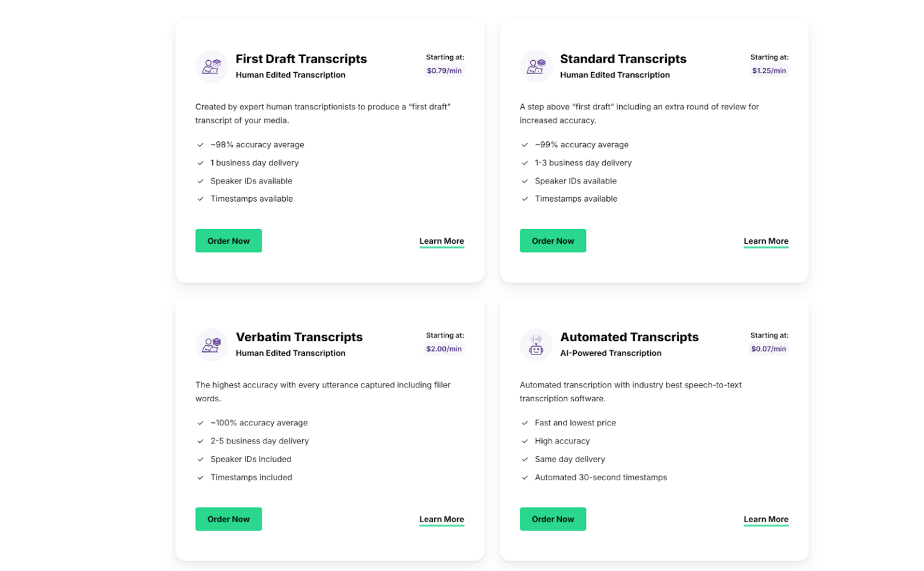The width and height of the screenshot is (924, 571).
Task: Click checkmark beside Timestamps included
Action: click(200, 477)
